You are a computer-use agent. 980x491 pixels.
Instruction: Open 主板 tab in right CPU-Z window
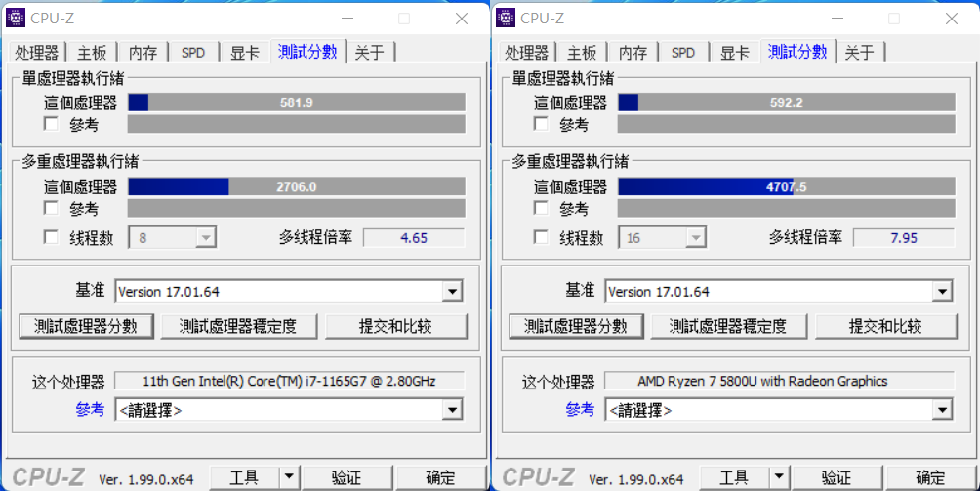click(x=582, y=53)
